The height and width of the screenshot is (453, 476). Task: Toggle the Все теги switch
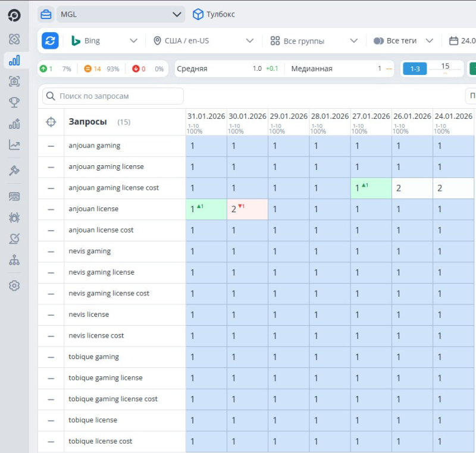[x=378, y=40]
